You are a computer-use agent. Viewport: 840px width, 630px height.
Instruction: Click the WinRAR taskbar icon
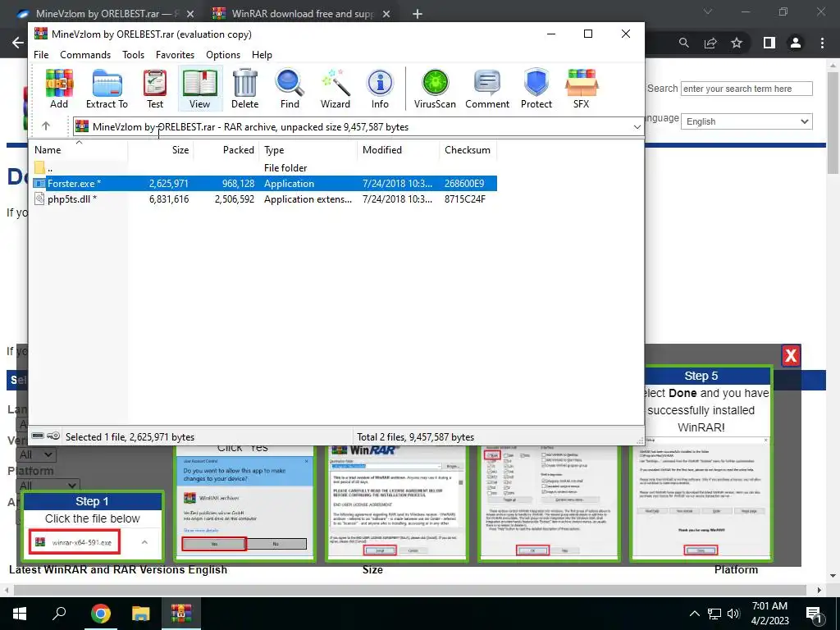click(x=181, y=614)
